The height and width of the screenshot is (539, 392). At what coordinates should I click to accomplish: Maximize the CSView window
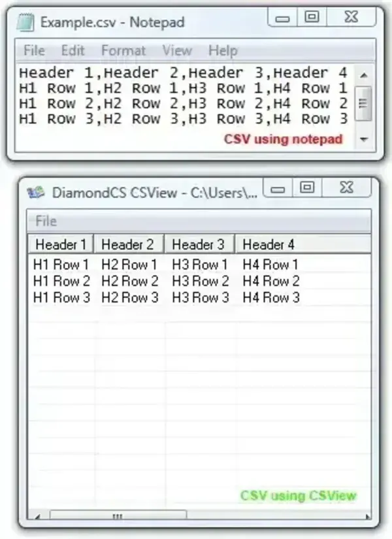(306, 188)
